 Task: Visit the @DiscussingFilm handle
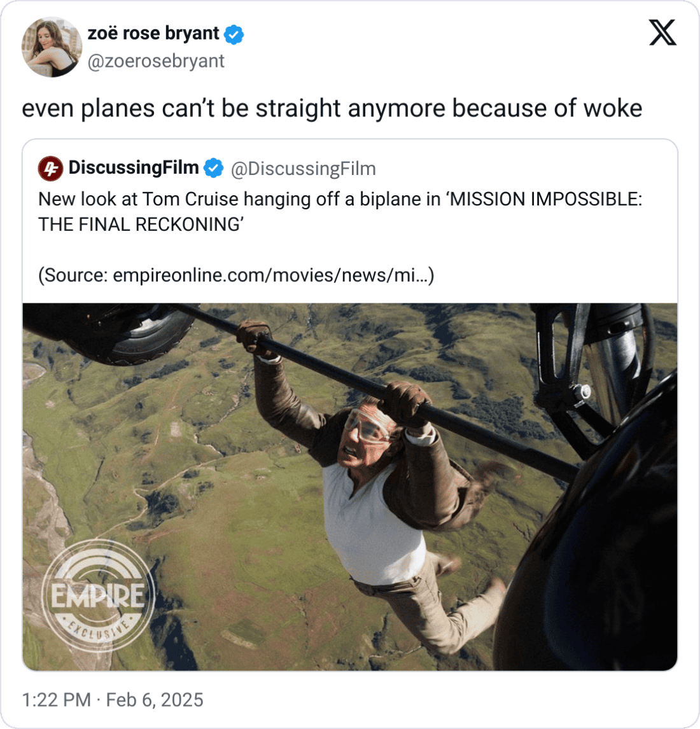[x=304, y=169]
